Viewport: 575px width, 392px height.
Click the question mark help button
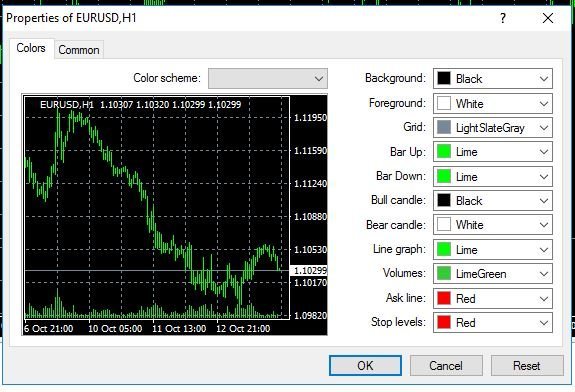pos(503,18)
